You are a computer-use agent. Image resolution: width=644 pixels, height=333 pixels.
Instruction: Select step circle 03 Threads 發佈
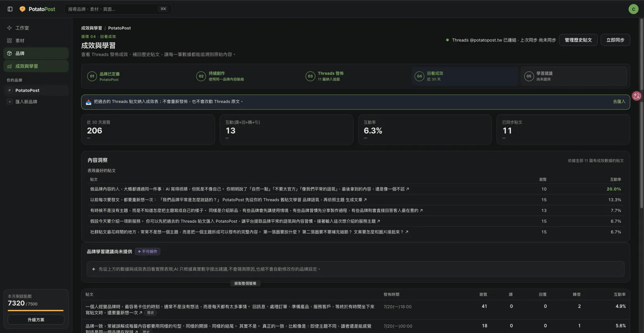(310, 76)
